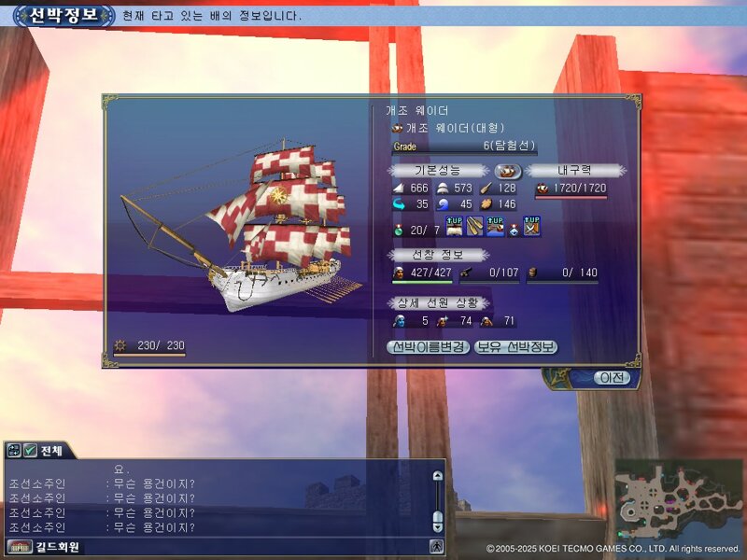Select the crossed swords UP skill icon
This screenshot has width=747, height=560.
click(x=531, y=226)
